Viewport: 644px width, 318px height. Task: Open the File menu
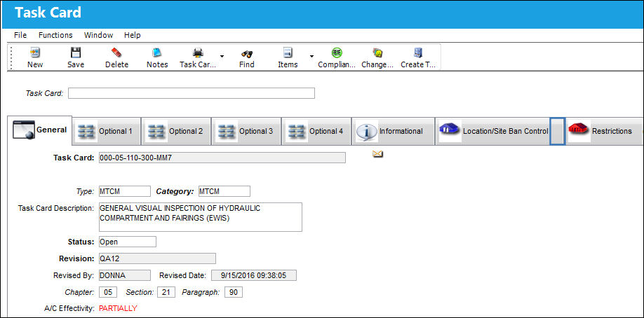20,35
